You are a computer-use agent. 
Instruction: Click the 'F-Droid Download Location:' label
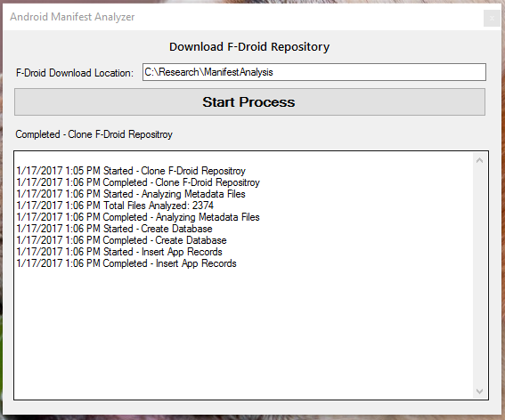coord(75,73)
